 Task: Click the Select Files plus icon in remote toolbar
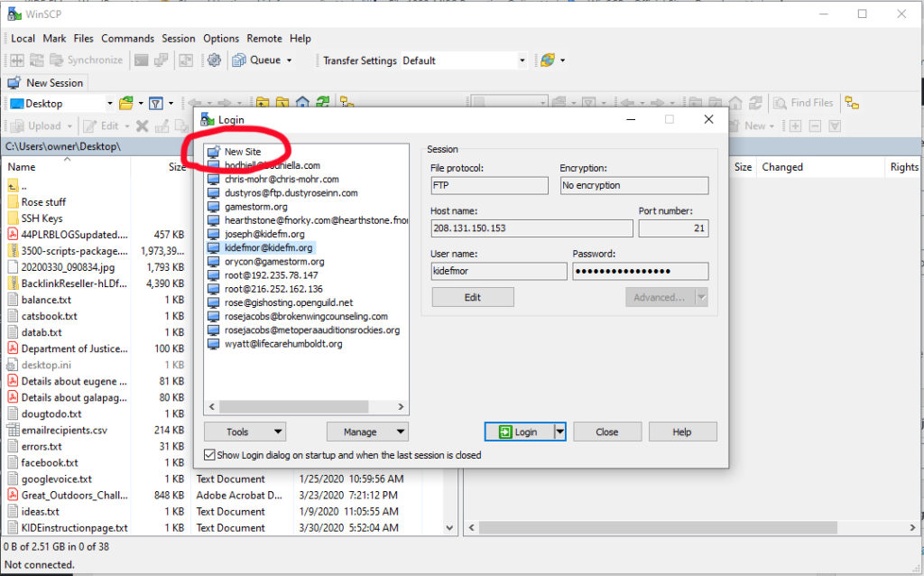tap(796, 125)
